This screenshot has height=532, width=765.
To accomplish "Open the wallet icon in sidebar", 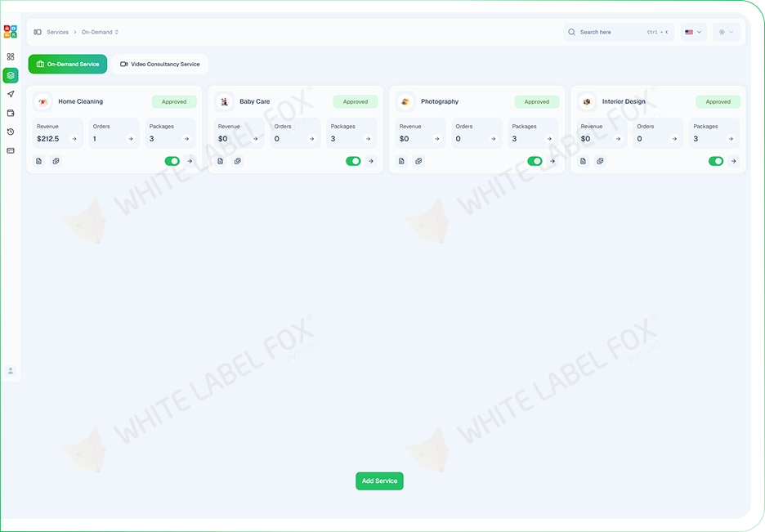I will pyautogui.click(x=11, y=113).
